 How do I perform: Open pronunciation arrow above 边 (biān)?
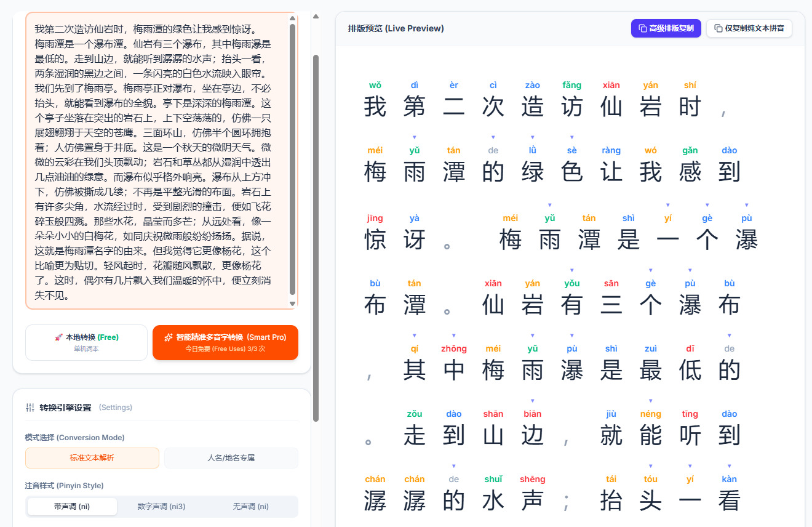click(x=533, y=401)
